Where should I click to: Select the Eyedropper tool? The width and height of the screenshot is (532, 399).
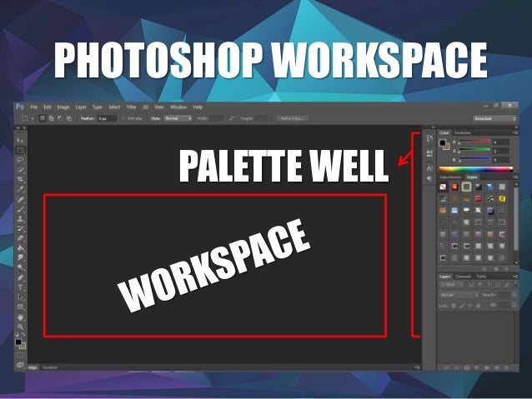coord(20,189)
